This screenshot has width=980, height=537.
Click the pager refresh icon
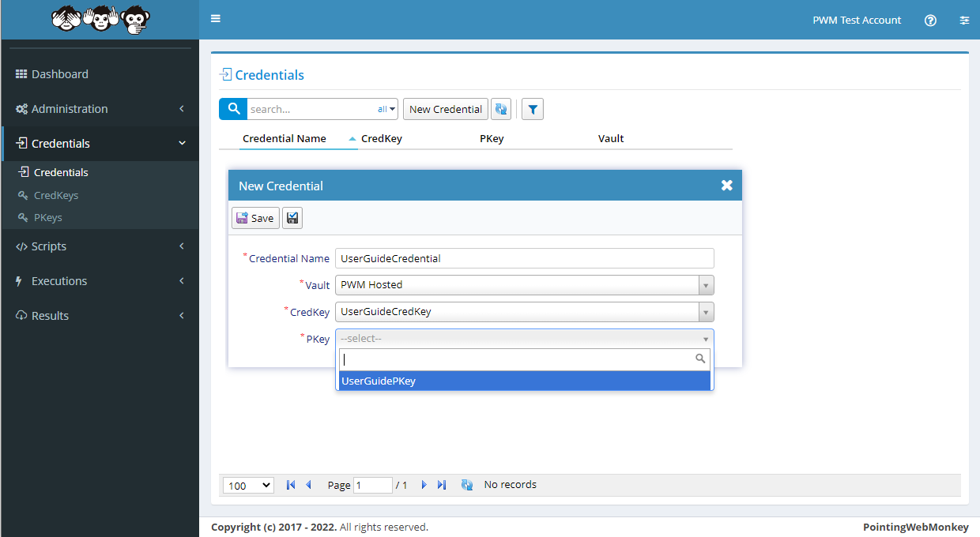pos(467,485)
